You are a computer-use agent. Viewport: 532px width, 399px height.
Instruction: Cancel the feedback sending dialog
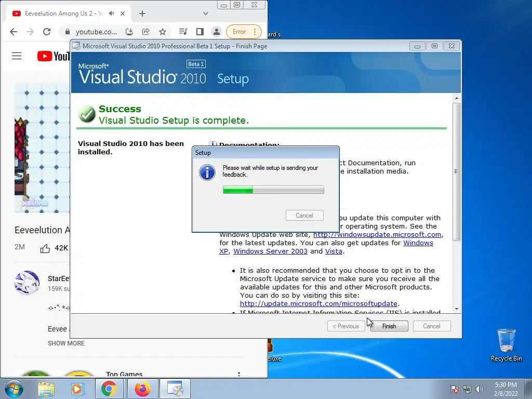point(304,216)
